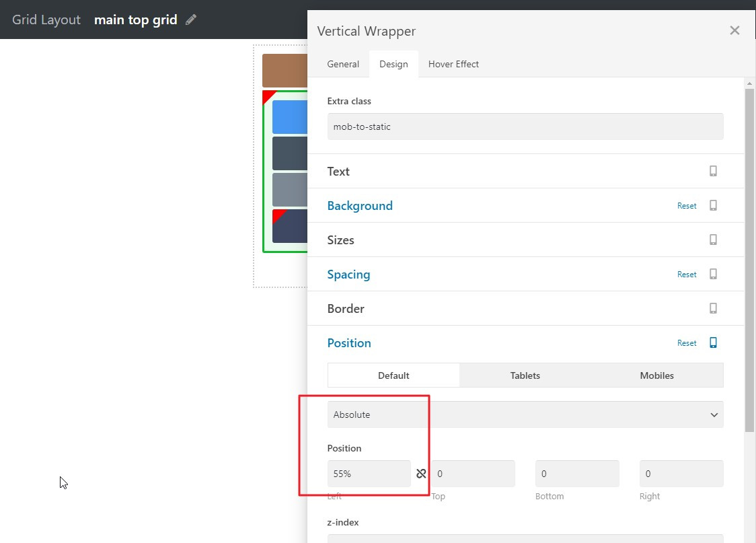
Task: Edit the grid name with pencil icon
Action: (x=191, y=20)
